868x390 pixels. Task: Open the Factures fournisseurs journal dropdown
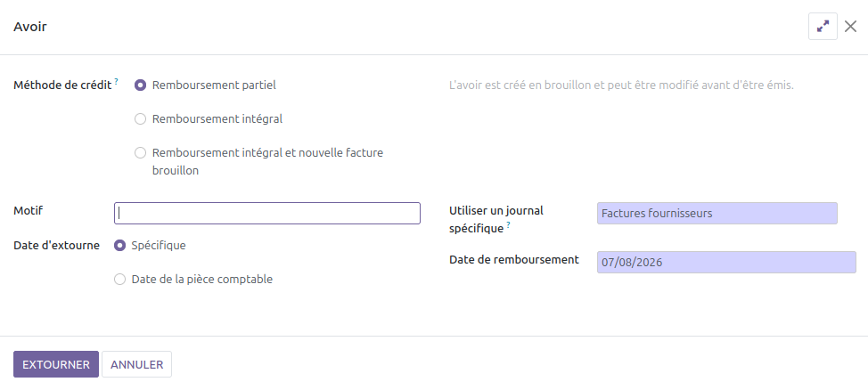717,213
